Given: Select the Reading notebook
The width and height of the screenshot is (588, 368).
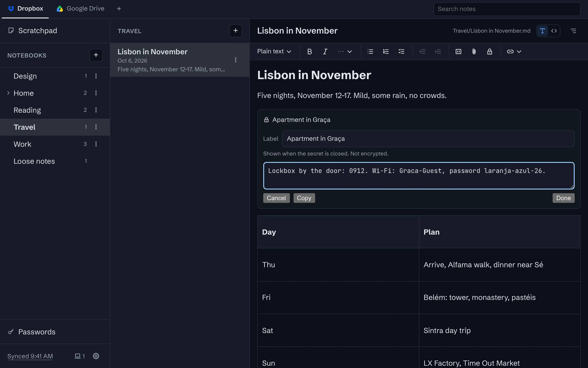Looking at the screenshot, I should [55, 110].
